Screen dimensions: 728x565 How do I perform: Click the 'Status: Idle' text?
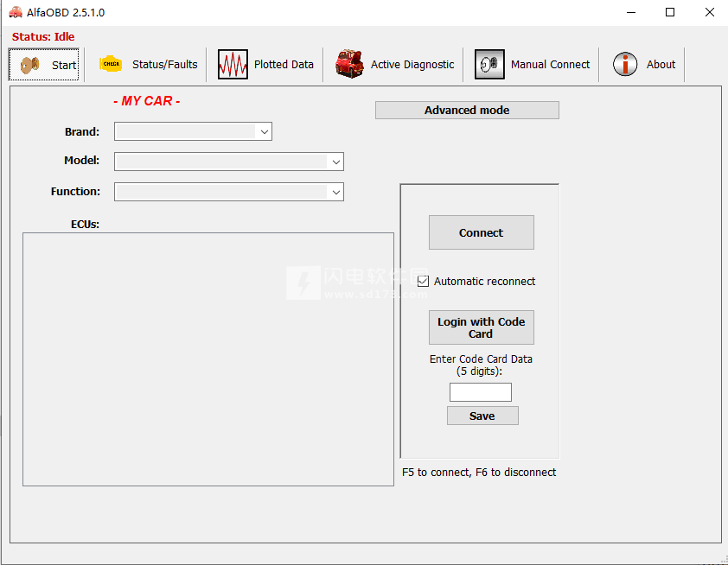(43, 36)
